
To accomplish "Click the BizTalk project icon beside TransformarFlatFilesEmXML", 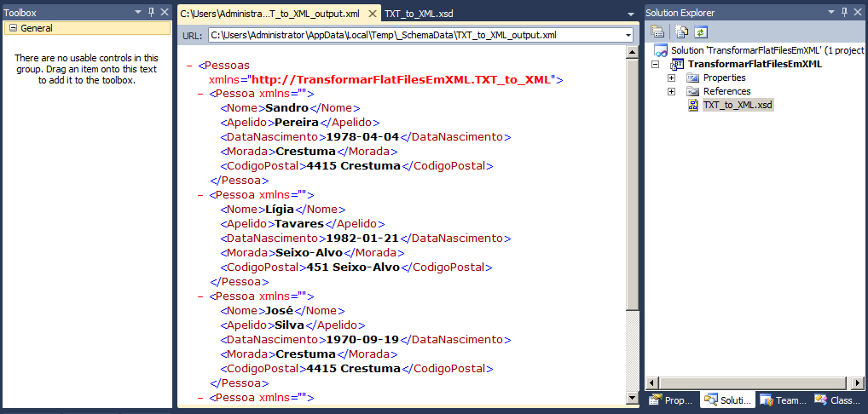I will click(677, 64).
